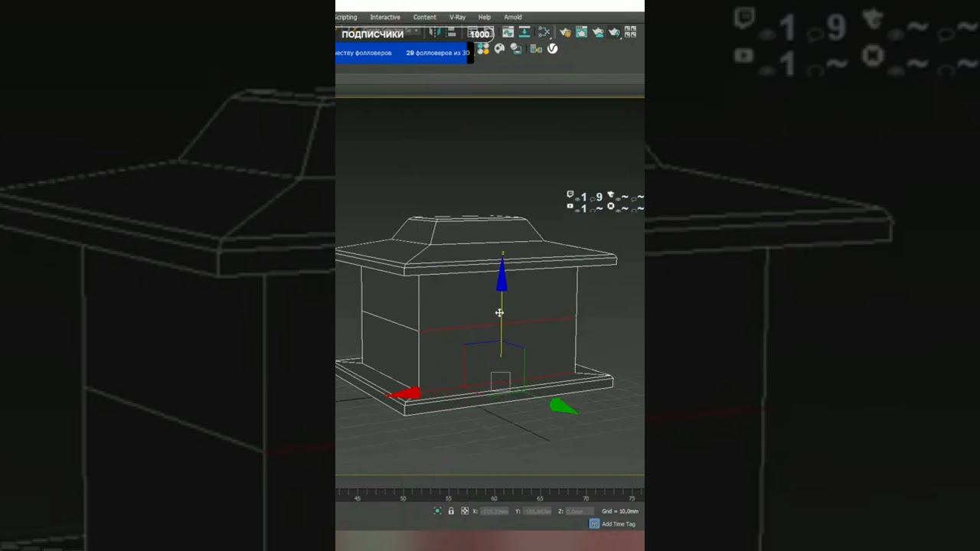Open the Scripting menu

point(346,17)
